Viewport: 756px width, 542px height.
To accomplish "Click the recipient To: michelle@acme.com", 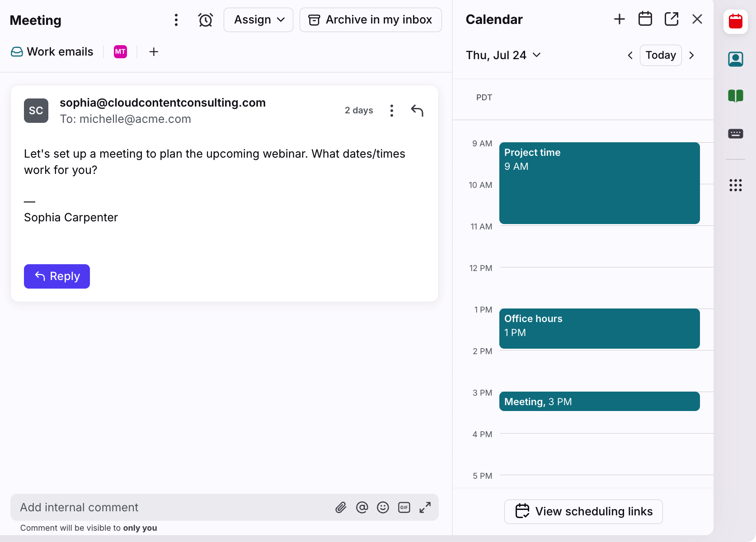I will coord(126,119).
